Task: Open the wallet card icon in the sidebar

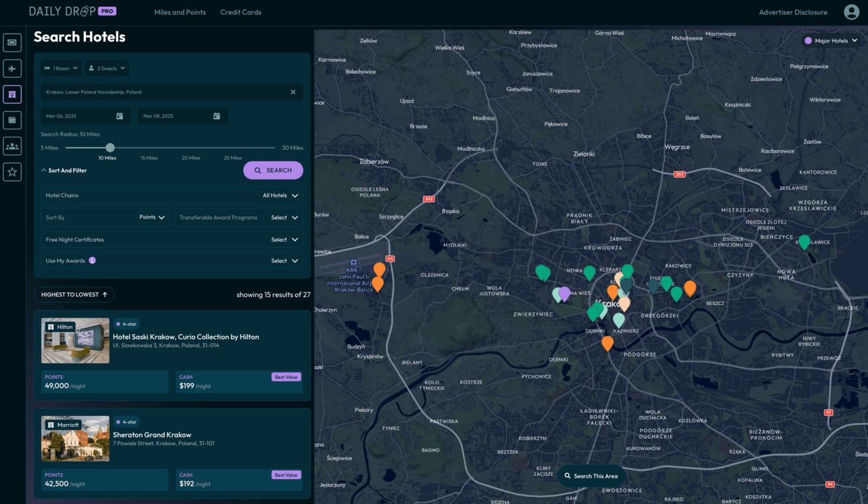Action: click(x=12, y=120)
